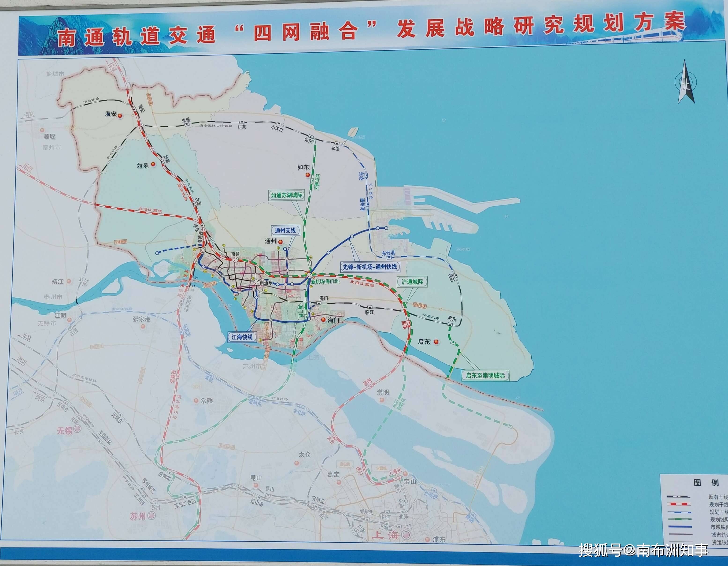Viewport: 728px width, 566px height.
Task: Click the 盐城市 label
Action: point(55,74)
